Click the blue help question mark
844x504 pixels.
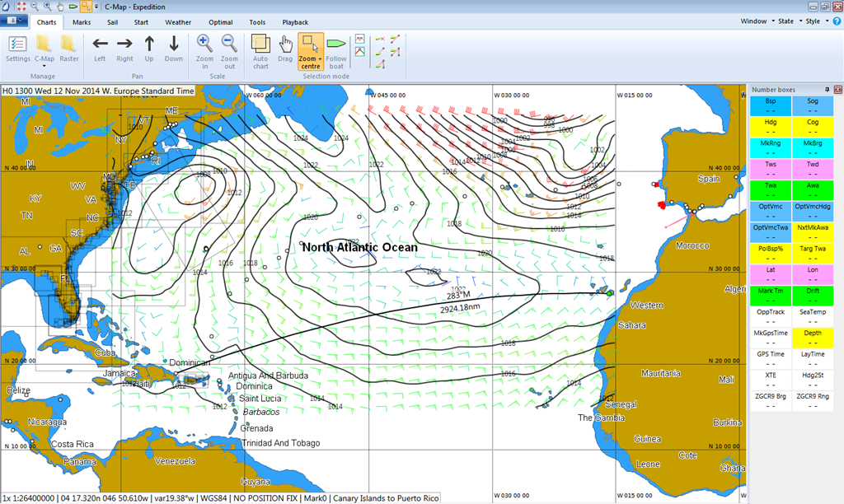[x=837, y=21]
